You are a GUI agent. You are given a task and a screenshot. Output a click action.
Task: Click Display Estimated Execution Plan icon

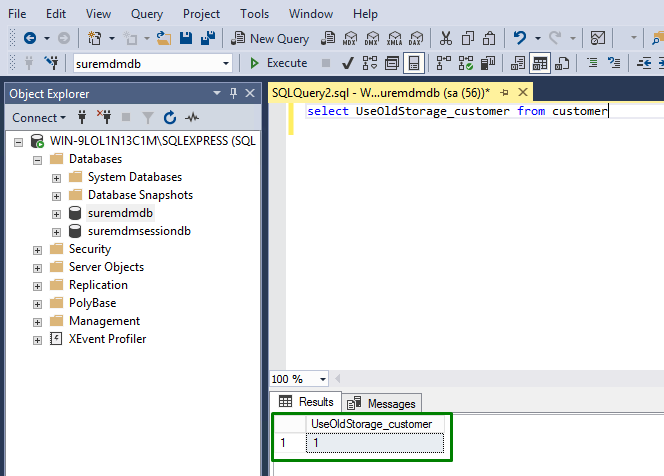tap(370, 64)
